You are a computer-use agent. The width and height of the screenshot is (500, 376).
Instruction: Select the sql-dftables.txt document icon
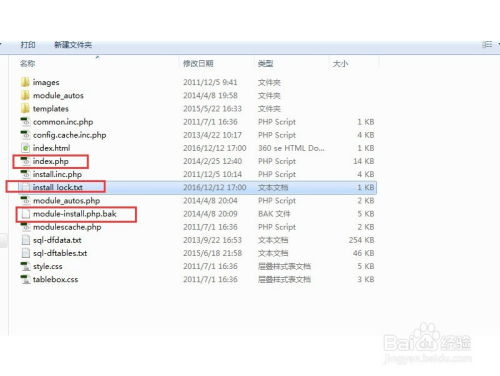pyautogui.click(x=25, y=253)
